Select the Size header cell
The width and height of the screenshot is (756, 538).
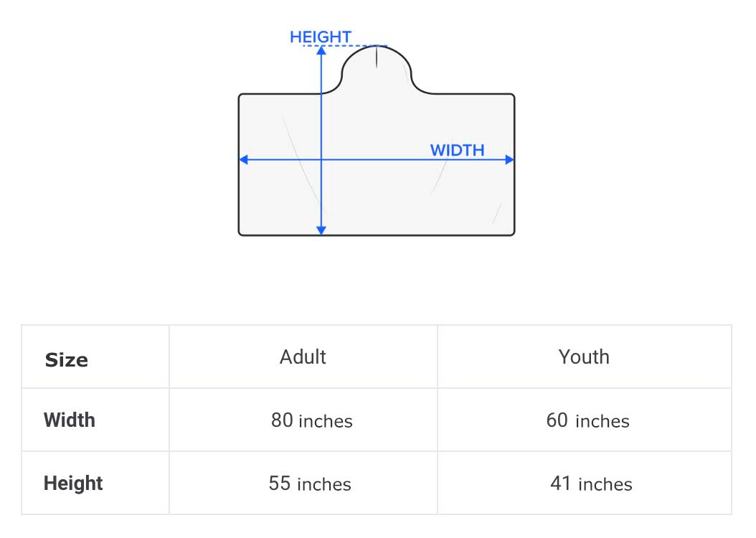pyautogui.click(x=95, y=357)
